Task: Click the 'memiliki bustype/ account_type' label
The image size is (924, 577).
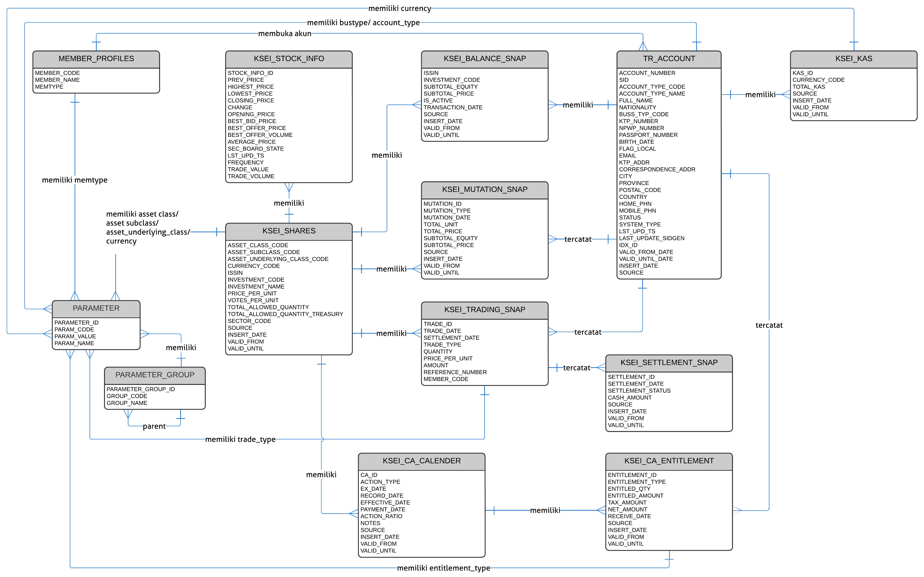Action: coord(363,23)
